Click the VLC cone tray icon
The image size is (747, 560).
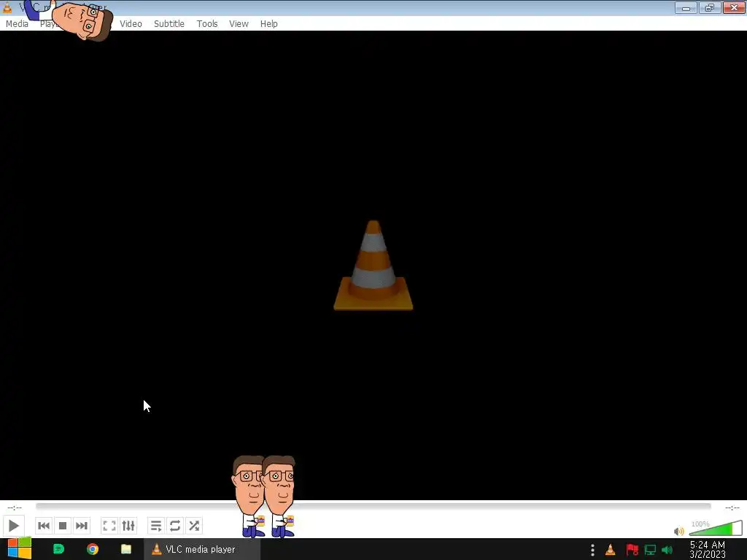611,550
